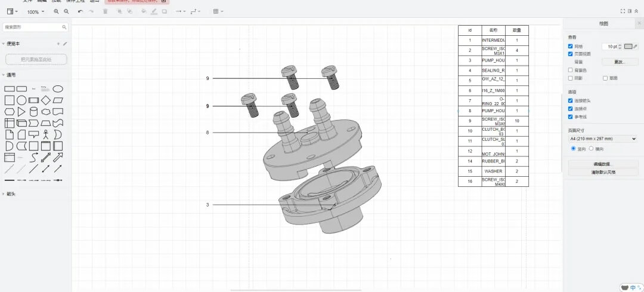Close the diagram format panel
The image size is (644, 292).
click(x=639, y=24)
